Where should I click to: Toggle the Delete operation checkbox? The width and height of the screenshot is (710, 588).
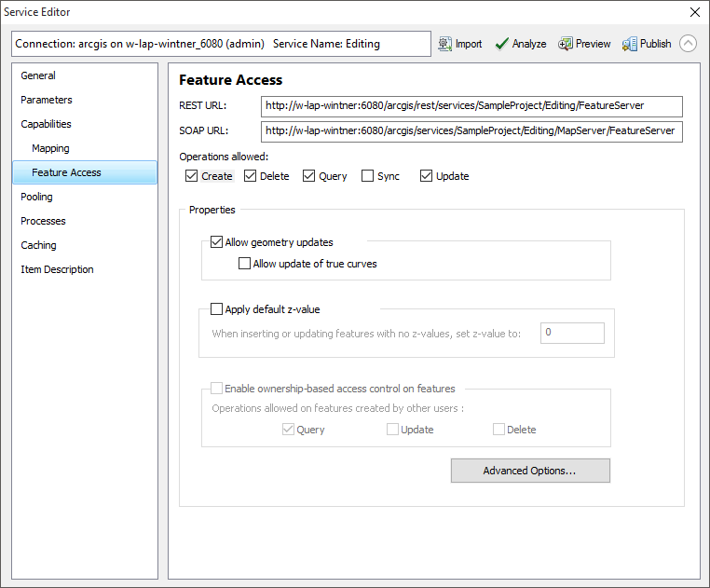[x=251, y=176]
